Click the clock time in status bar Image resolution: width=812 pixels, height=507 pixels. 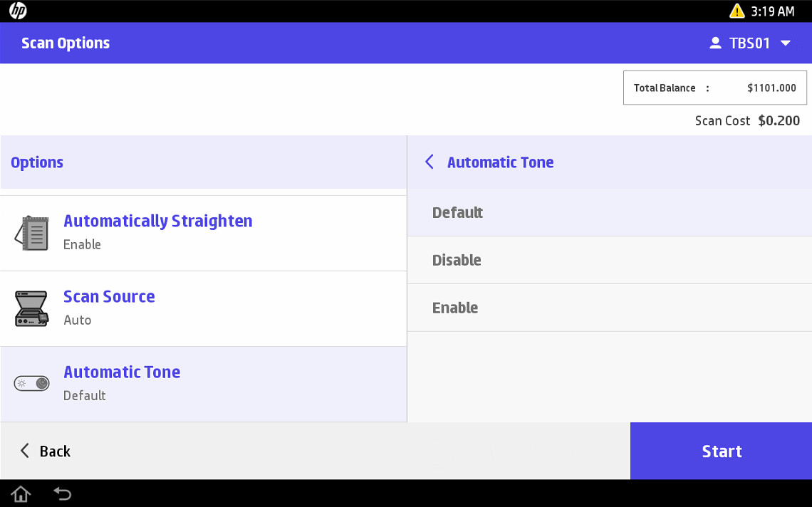point(773,11)
